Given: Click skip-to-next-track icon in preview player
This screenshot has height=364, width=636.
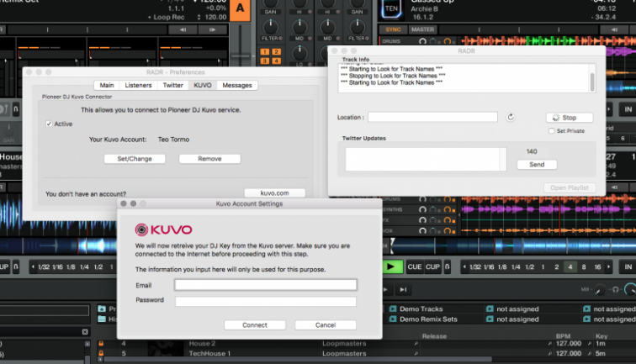Looking at the screenshot, I should tap(403, 289).
